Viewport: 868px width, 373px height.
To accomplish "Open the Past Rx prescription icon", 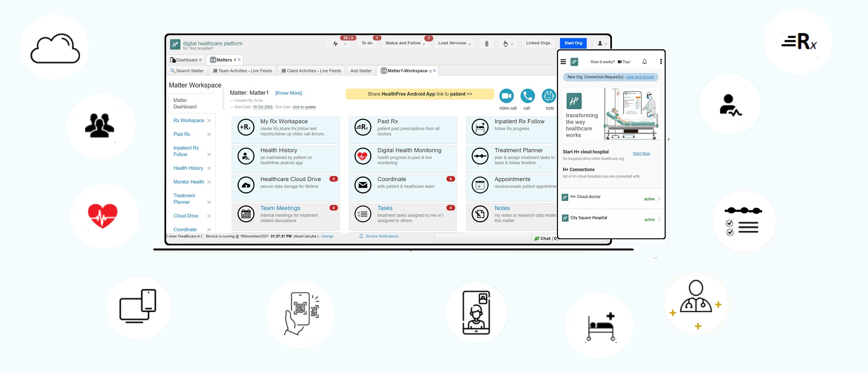I will pos(363,127).
